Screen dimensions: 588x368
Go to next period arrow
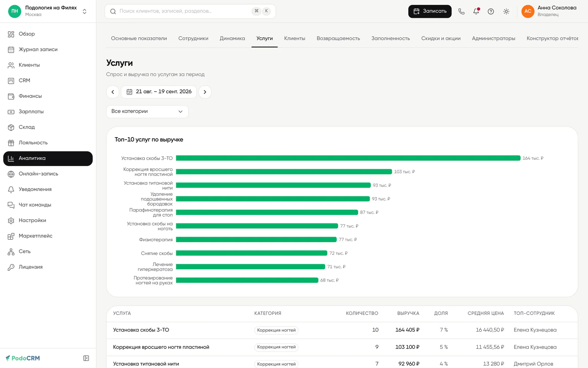click(x=205, y=92)
